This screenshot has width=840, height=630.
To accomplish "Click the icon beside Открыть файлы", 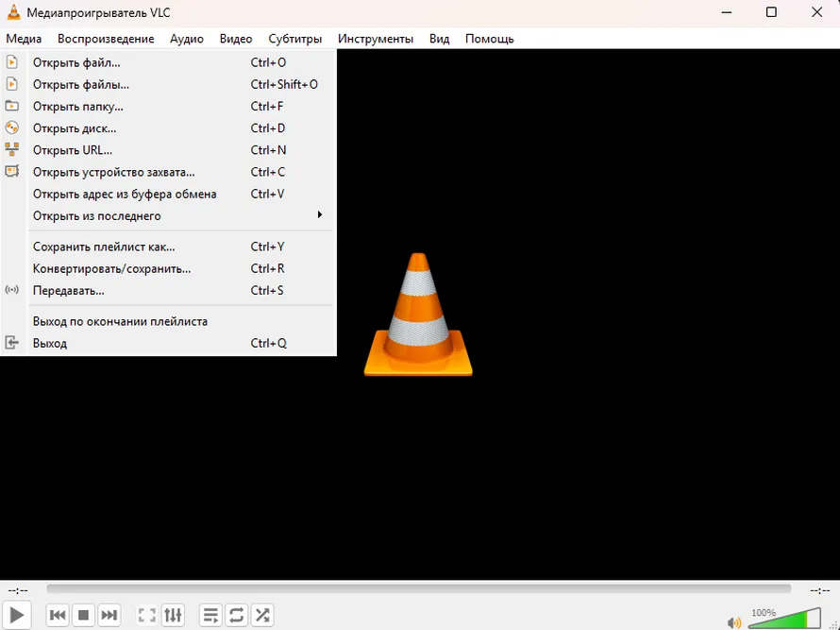I will (x=11, y=84).
